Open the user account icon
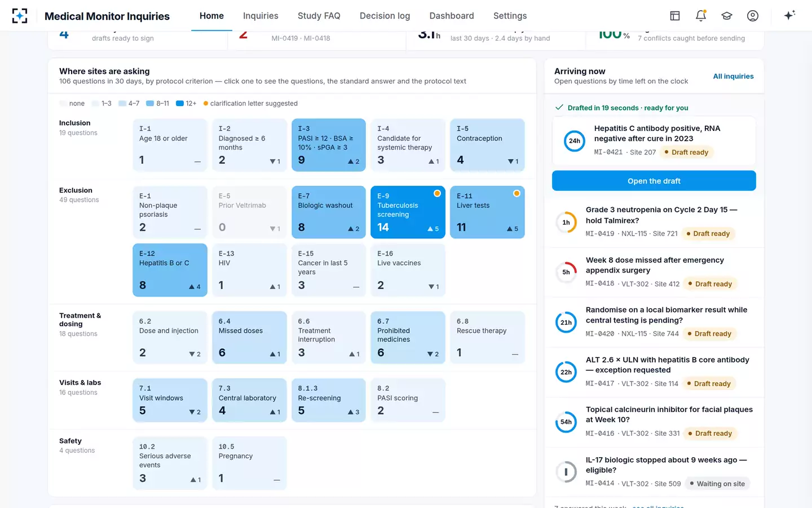Screen dimensions: 812x508 (753, 16)
